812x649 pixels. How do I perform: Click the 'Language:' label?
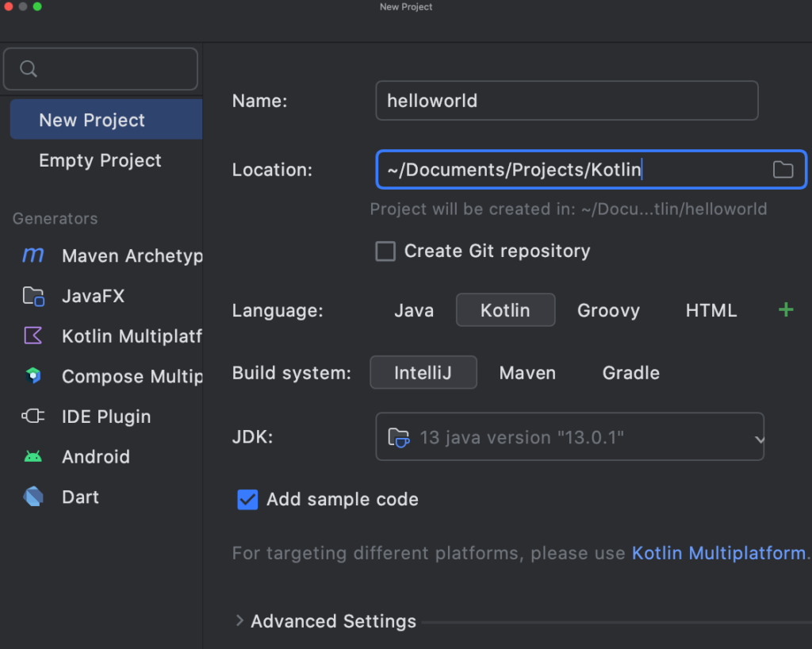(x=278, y=310)
